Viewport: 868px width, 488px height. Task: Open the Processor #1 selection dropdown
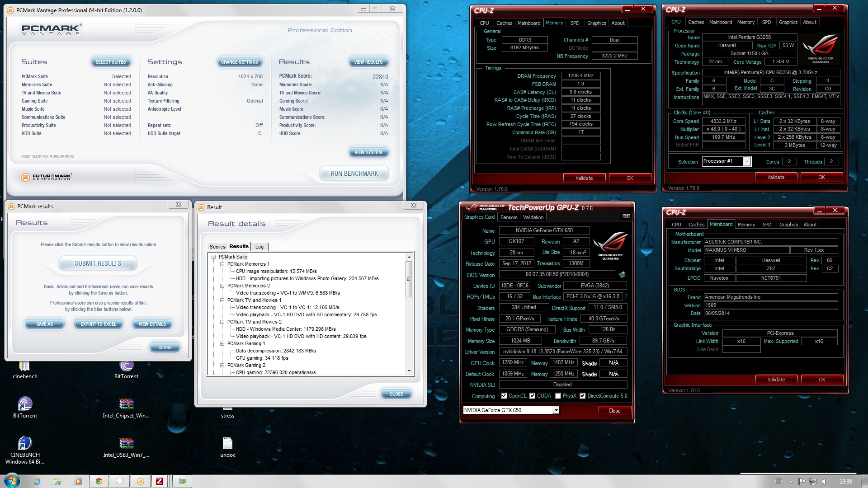[x=747, y=161]
